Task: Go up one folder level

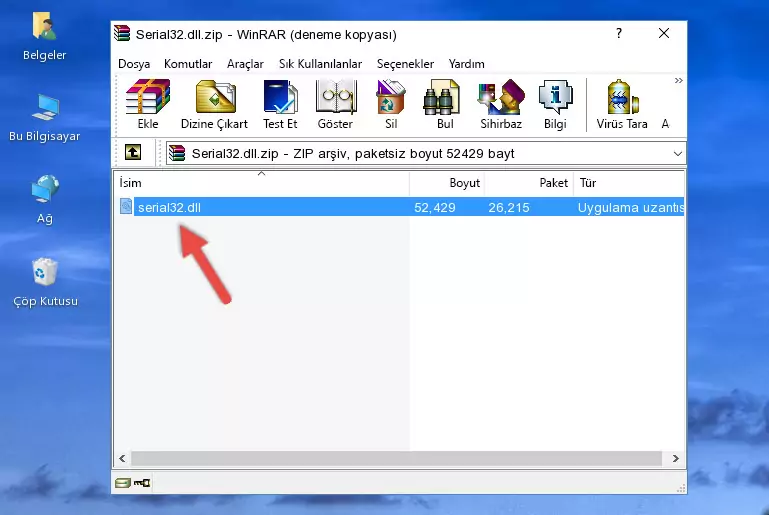Action: (133, 152)
